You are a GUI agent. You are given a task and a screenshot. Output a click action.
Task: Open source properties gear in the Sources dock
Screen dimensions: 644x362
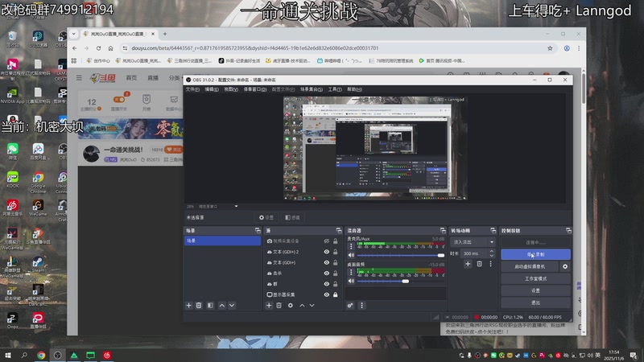(291, 306)
